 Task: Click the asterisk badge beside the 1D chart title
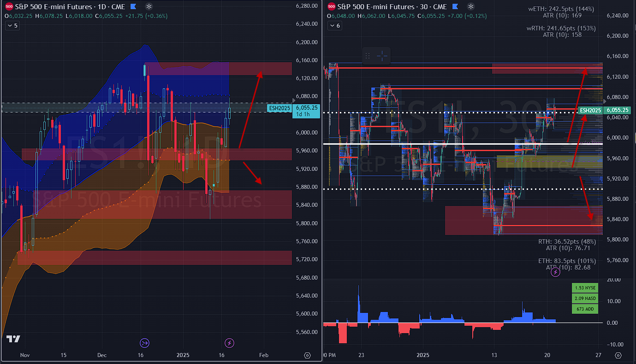[148, 6]
